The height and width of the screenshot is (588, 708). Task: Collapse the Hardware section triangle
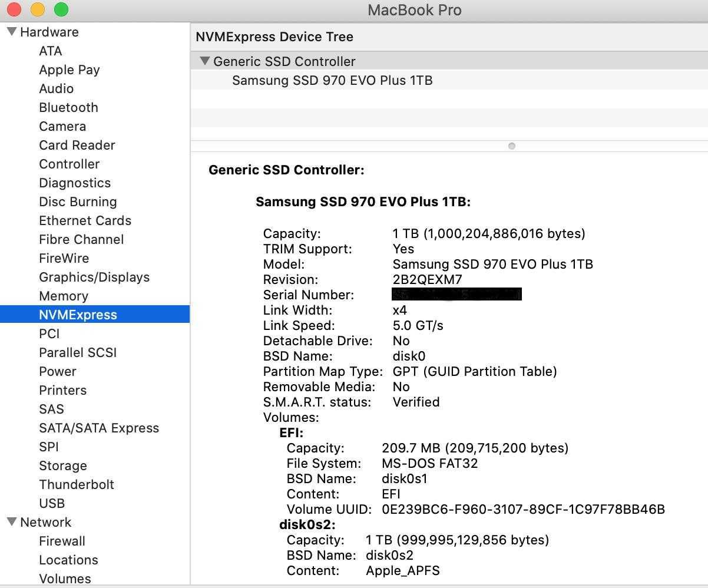(x=11, y=32)
